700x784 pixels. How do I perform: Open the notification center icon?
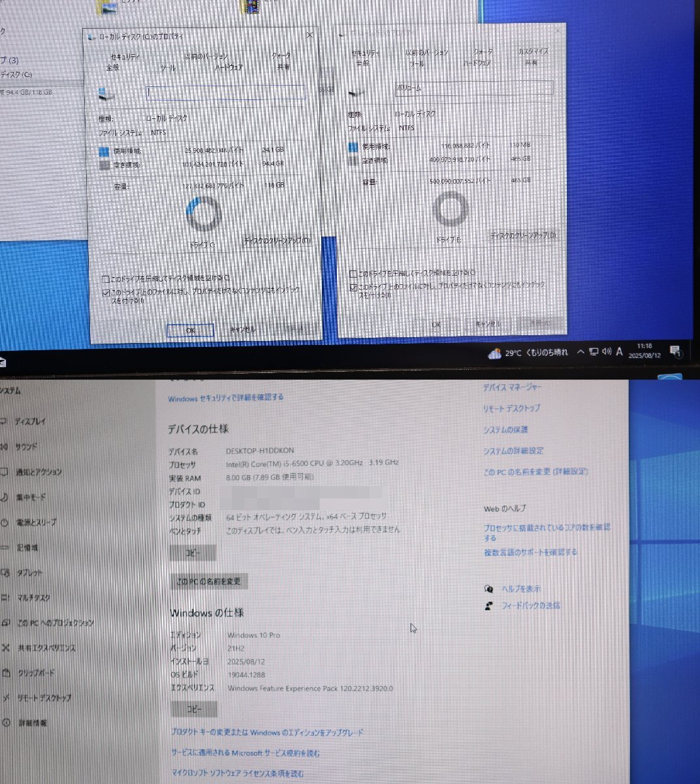click(x=676, y=352)
